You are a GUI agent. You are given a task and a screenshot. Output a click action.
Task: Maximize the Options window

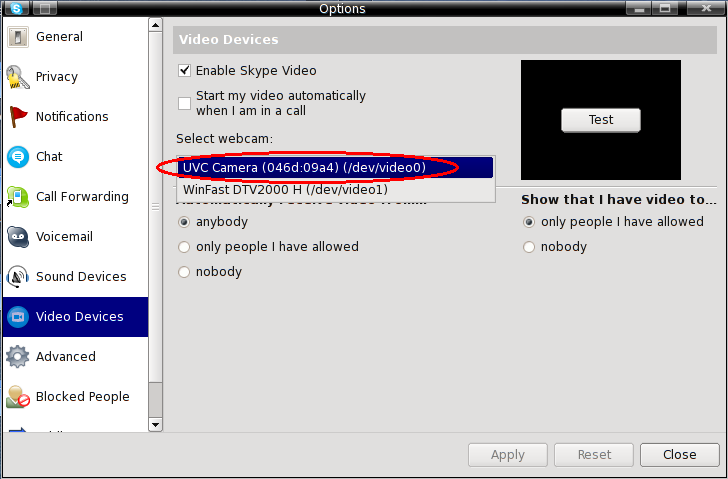coord(665,8)
